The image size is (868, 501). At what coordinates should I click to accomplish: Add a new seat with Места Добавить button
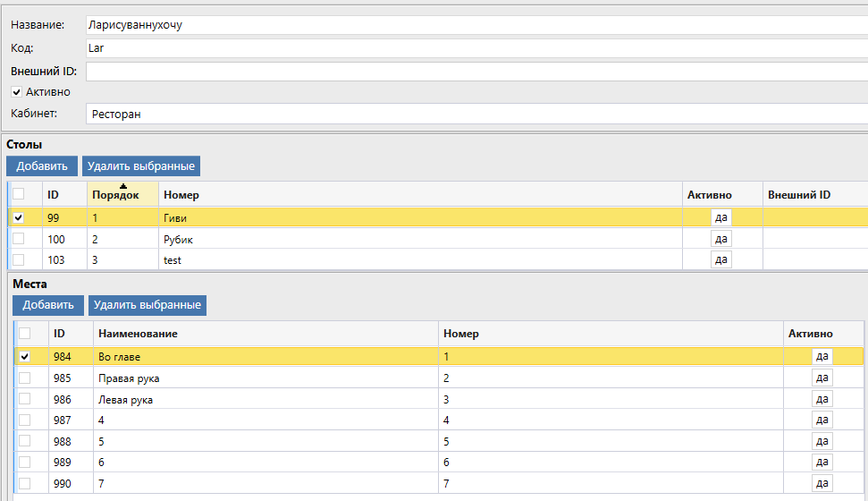[48, 305]
